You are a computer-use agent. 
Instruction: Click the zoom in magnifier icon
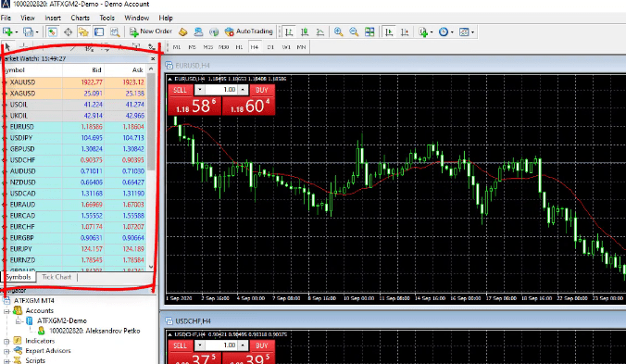point(339,31)
